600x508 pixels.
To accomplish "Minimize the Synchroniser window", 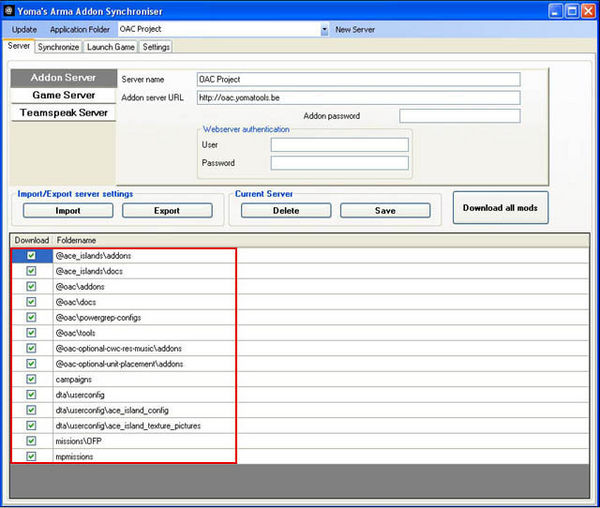I will coord(556,11).
